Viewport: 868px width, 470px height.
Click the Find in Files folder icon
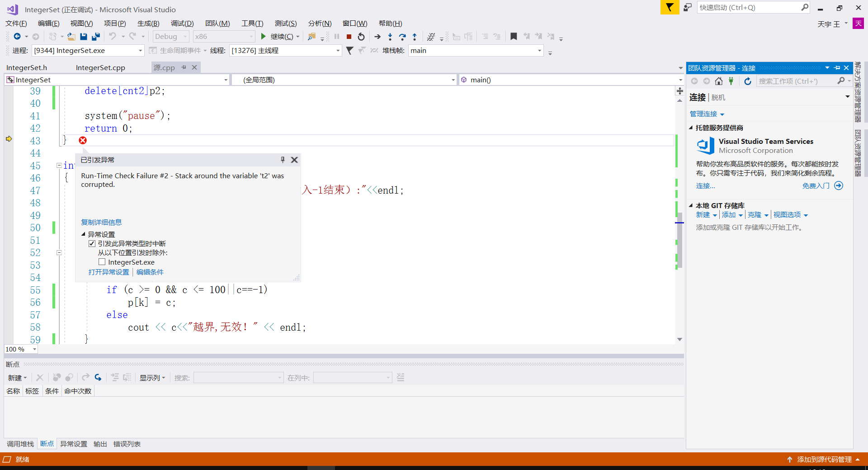(311, 37)
